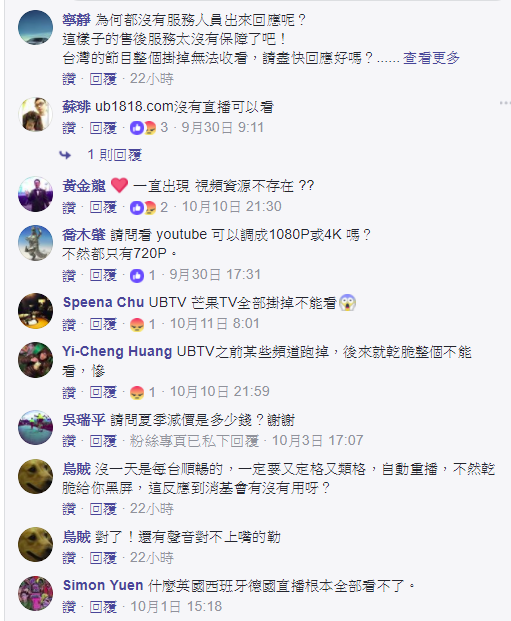This screenshot has width=511, height=621.
Task: Toggle 讚 on Speena Chu's comment
Action: point(69,325)
